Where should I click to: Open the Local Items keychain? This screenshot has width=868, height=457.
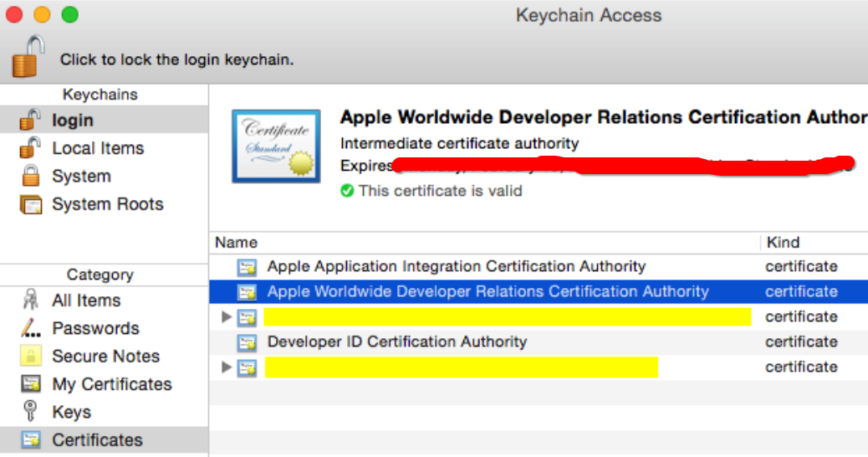[x=97, y=148]
